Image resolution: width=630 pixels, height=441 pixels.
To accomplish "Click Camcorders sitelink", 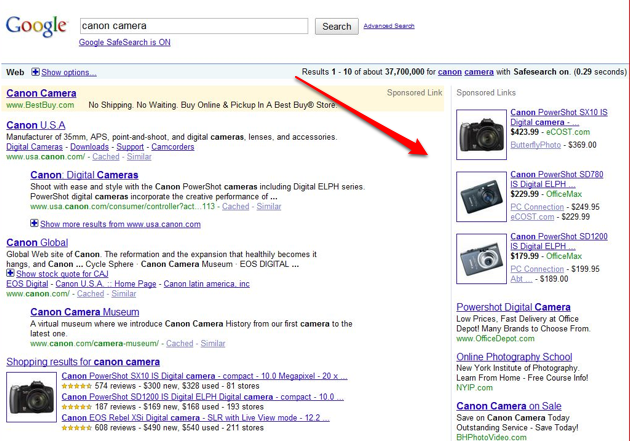I will [173, 147].
